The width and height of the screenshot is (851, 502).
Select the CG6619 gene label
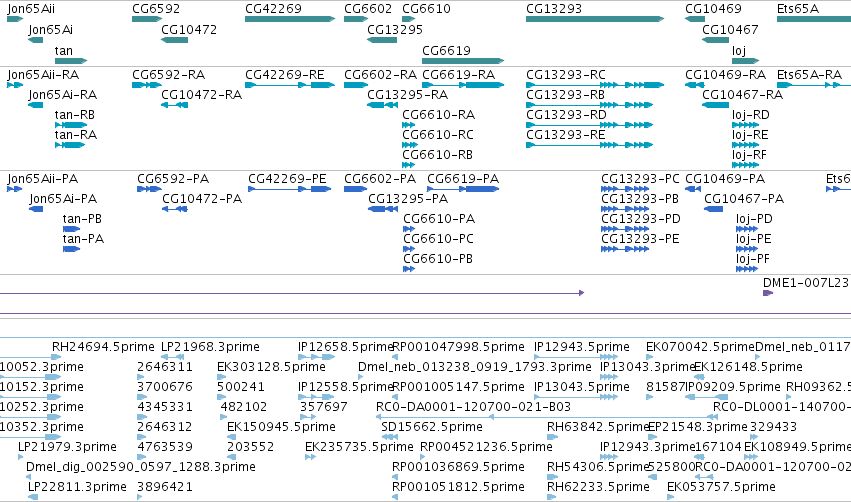[446, 51]
